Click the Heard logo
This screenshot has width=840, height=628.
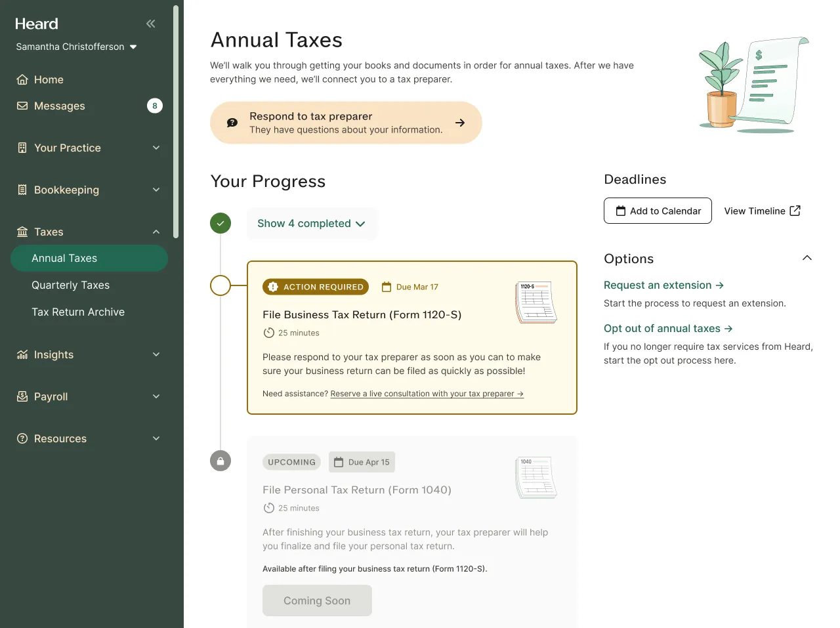(37, 24)
